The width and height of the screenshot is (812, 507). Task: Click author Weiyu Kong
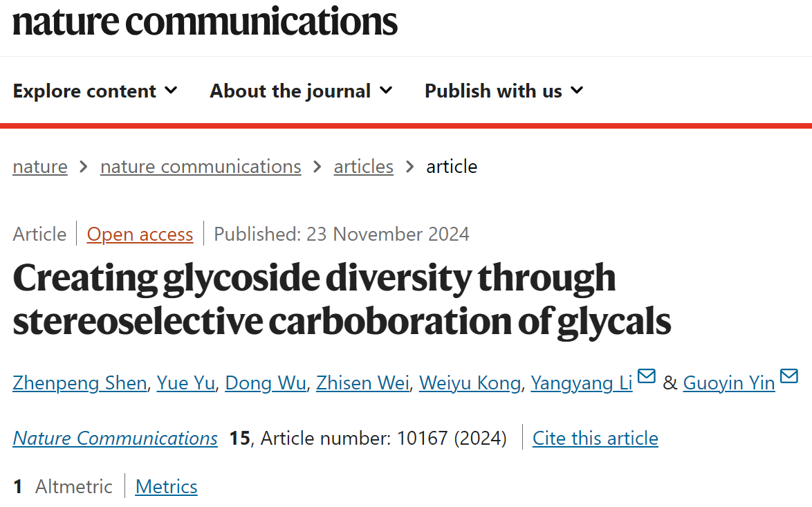(470, 382)
